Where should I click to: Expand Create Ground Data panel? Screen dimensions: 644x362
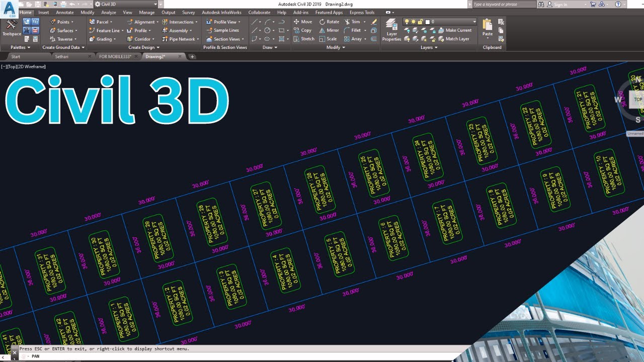pos(63,47)
